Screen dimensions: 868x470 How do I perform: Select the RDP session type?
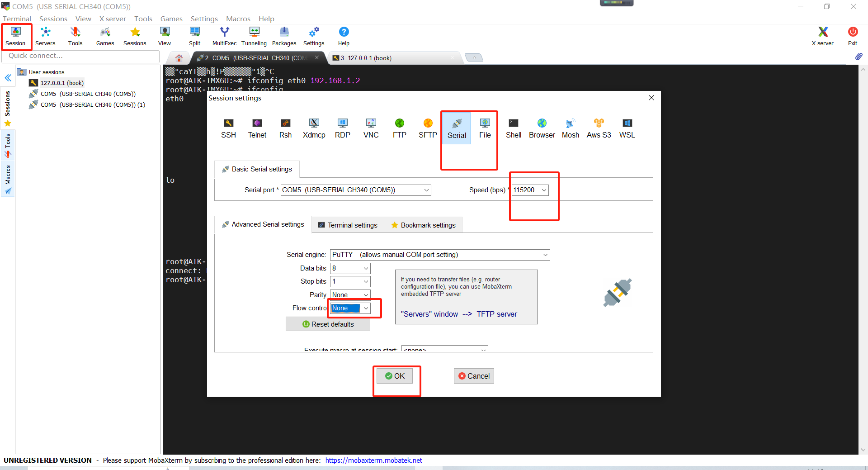(x=343, y=128)
